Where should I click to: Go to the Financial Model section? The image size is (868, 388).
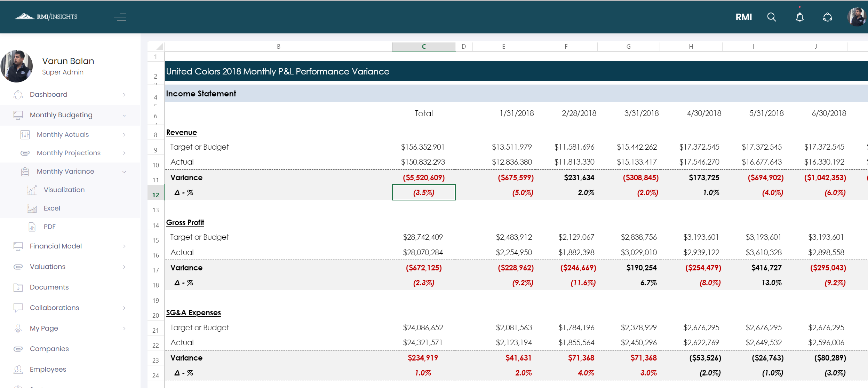(56, 246)
